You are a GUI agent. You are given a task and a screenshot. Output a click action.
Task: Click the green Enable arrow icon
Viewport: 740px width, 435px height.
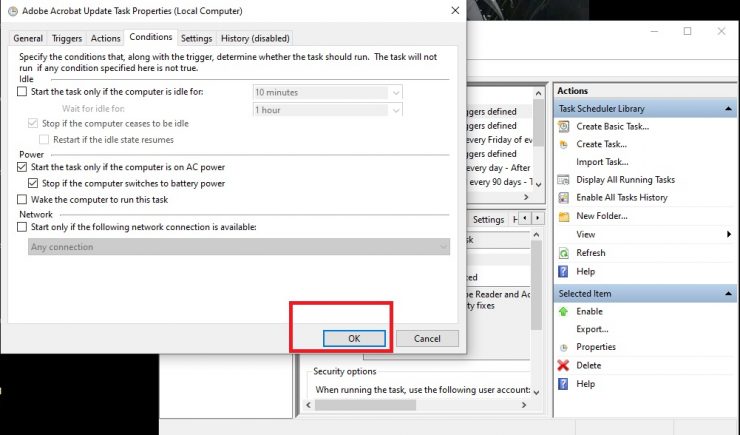563,311
